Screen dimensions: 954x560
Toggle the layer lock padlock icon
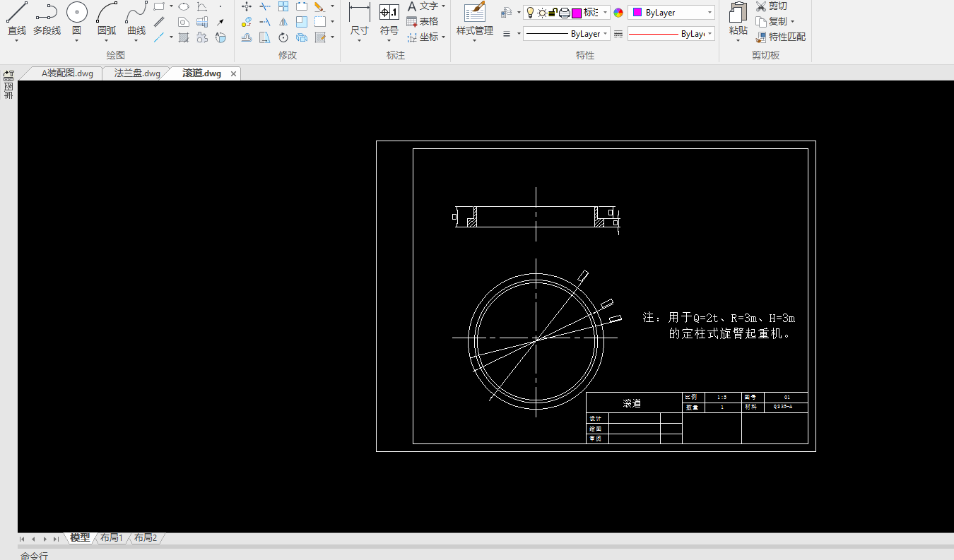click(x=553, y=13)
